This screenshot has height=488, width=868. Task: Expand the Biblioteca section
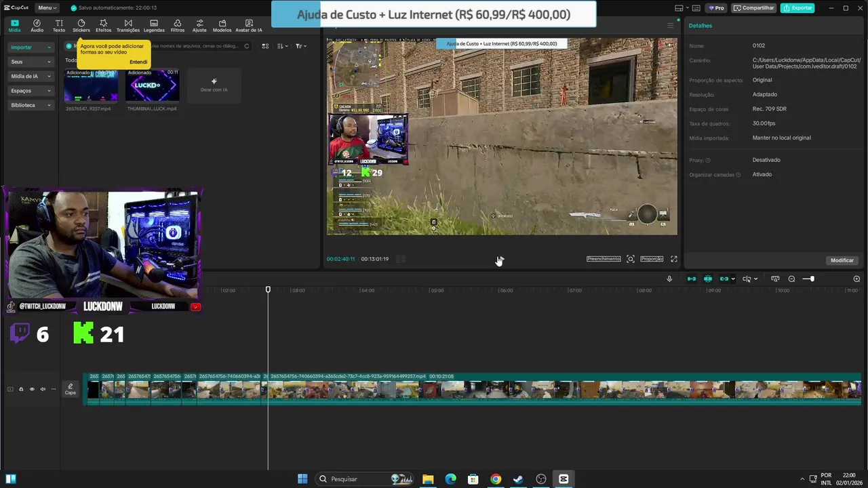31,105
